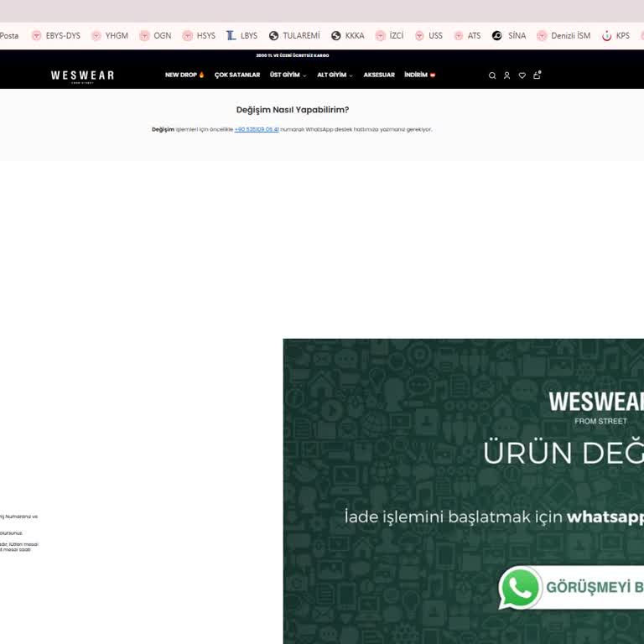Expand the ÜST GİYİM dropdown menu
Viewport: 644px width, 644px height.
[288, 75]
